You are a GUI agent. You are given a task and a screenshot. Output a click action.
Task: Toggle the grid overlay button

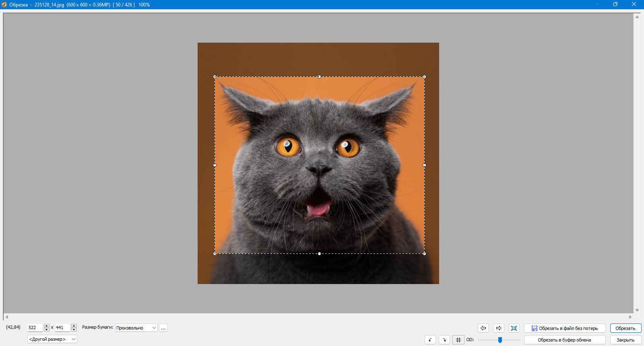click(458, 340)
